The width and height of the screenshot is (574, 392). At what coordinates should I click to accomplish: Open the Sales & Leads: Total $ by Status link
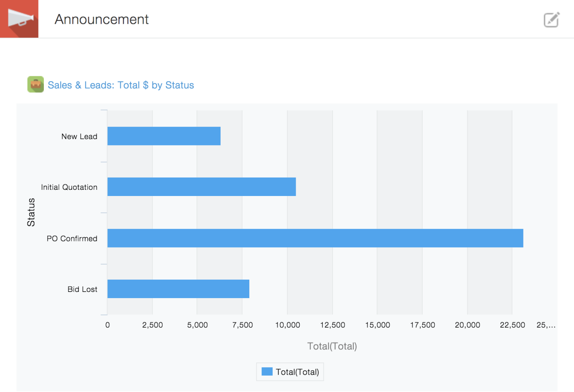121,85
